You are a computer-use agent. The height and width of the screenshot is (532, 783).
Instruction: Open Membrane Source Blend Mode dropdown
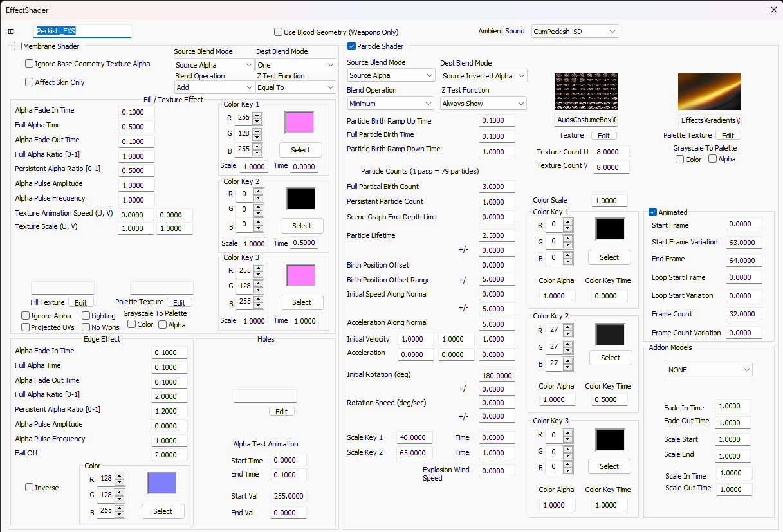(214, 65)
